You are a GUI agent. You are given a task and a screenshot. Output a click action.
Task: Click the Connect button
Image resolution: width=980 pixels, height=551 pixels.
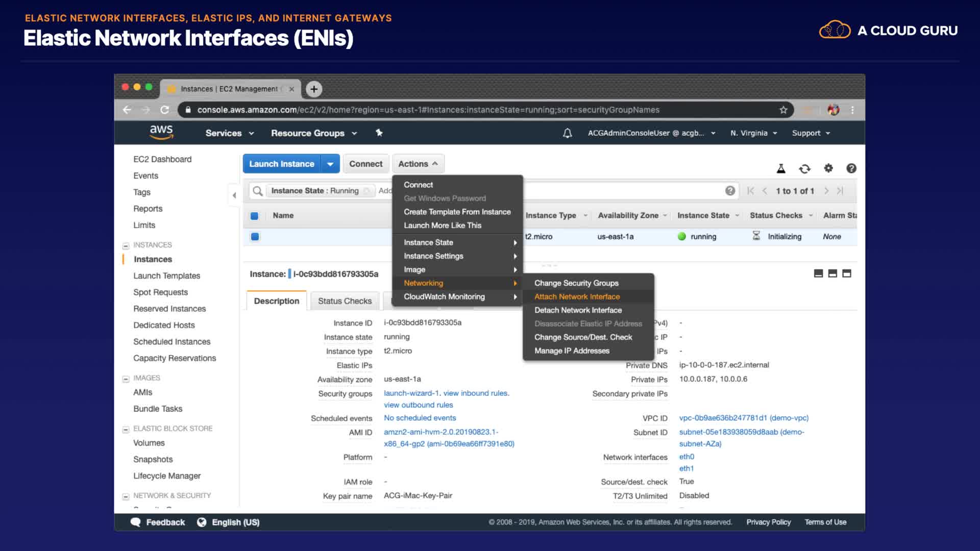[365, 164]
